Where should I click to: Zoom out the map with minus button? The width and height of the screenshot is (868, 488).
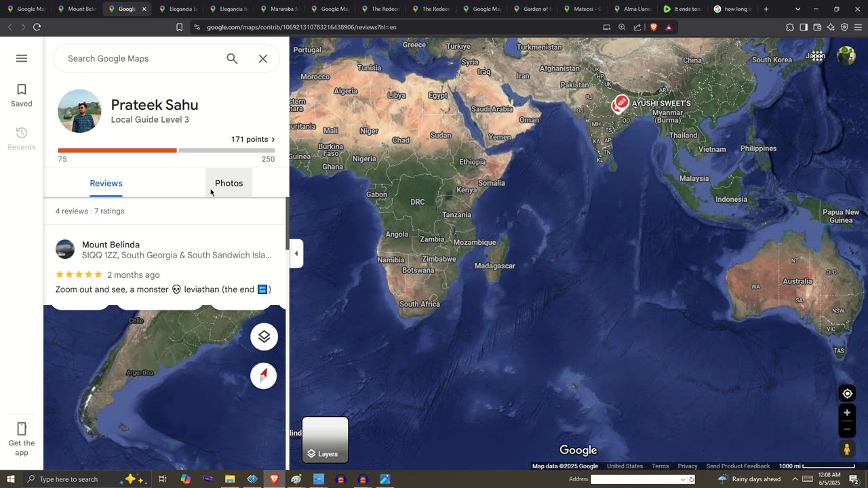[x=847, y=429]
